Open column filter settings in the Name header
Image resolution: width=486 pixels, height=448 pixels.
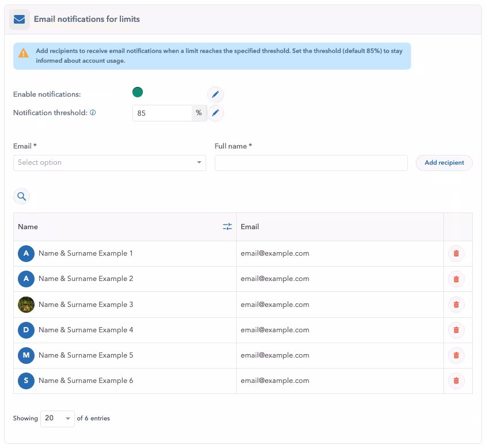coord(227,227)
